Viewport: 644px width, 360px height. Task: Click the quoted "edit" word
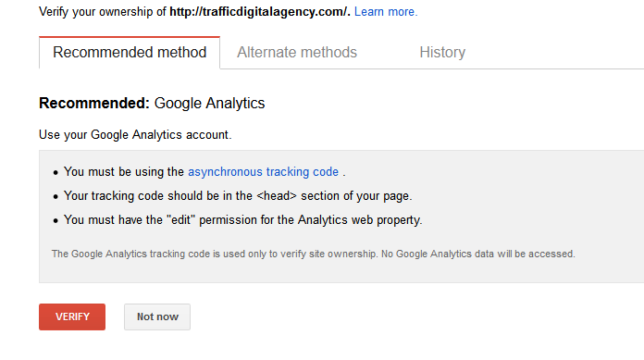(181, 220)
